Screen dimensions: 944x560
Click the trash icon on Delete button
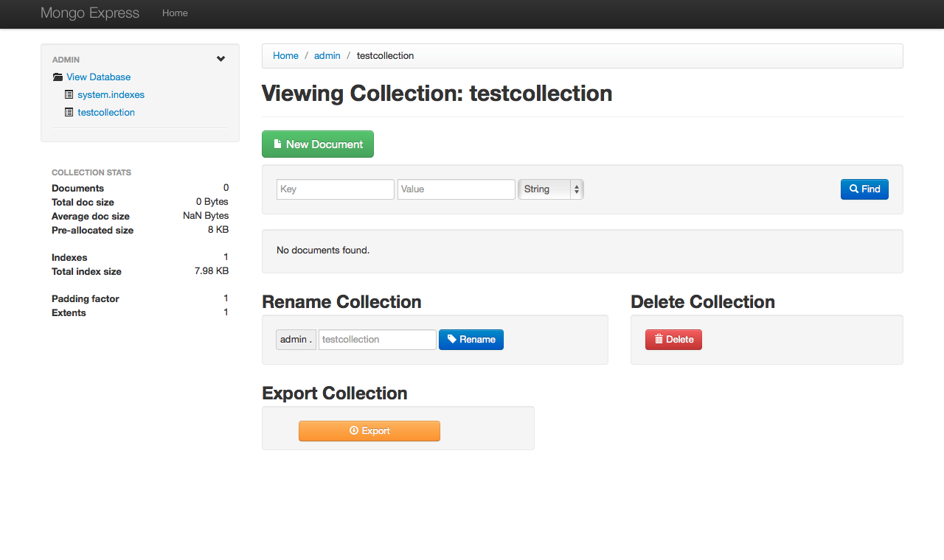tap(659, 340)
